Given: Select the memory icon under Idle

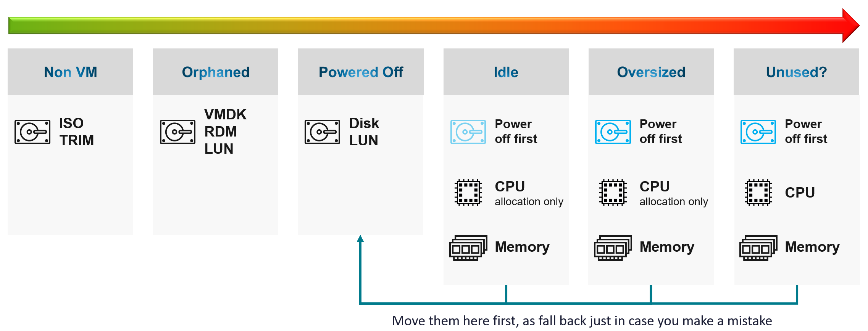Looking at the screenshot, I should click(468, 248).
